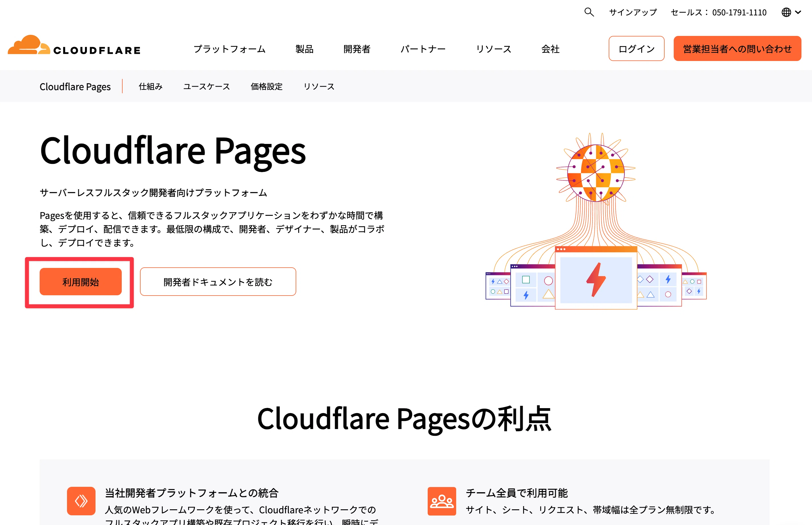Open the 開発者 menu
This screenshot has width=812, height=525.
357,49
